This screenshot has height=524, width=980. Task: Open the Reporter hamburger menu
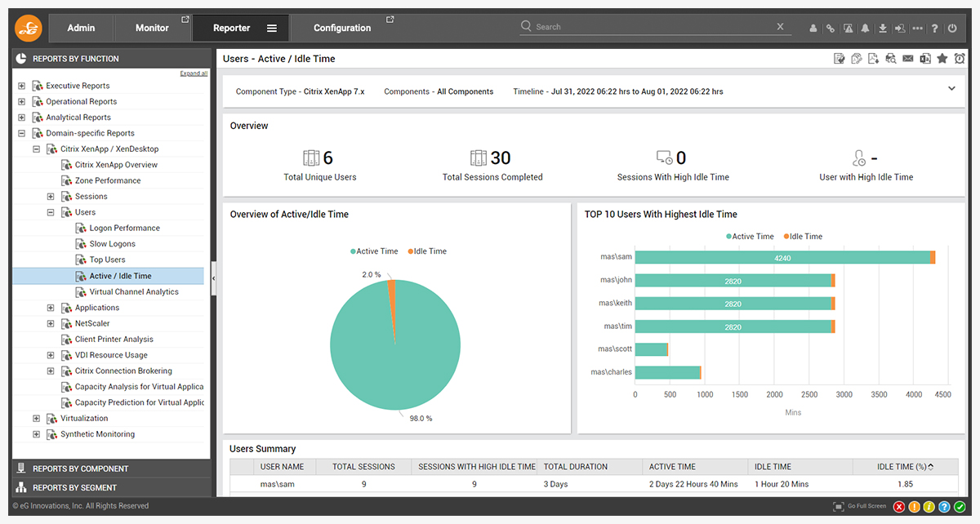click(272, 29)
